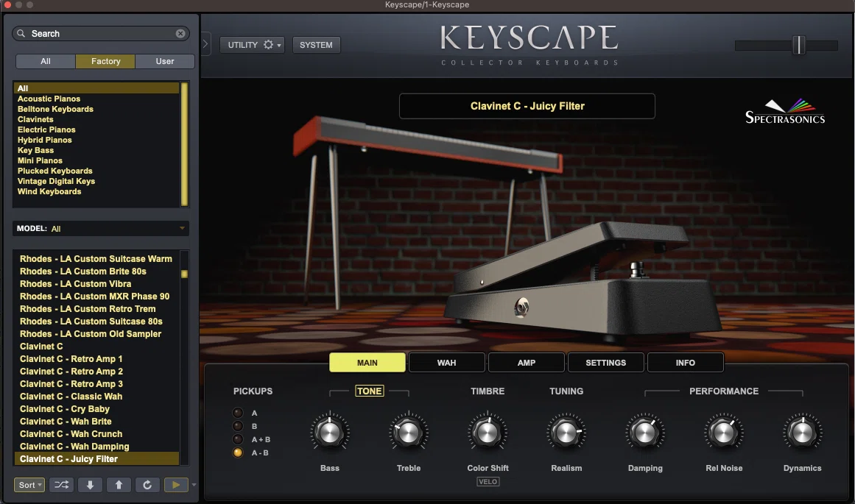Select the Key Bass category
This screenshot has height=504, width=855.
(35, 150)
